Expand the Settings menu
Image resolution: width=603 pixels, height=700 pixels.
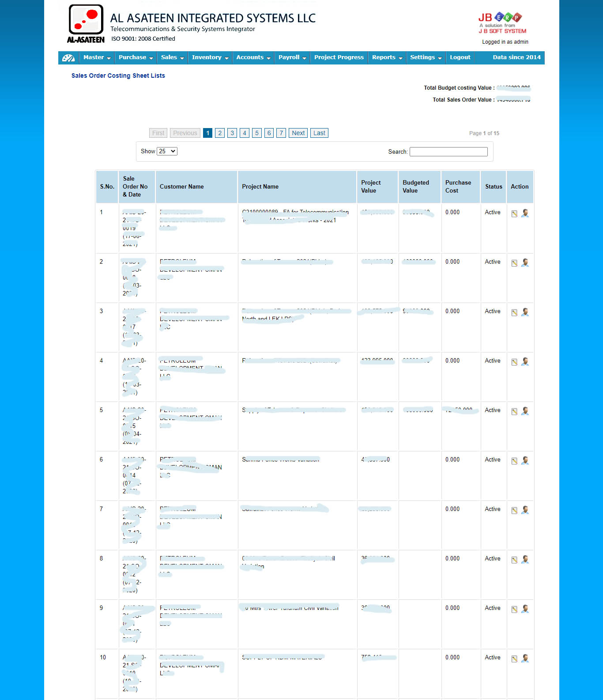pos(426,57)
